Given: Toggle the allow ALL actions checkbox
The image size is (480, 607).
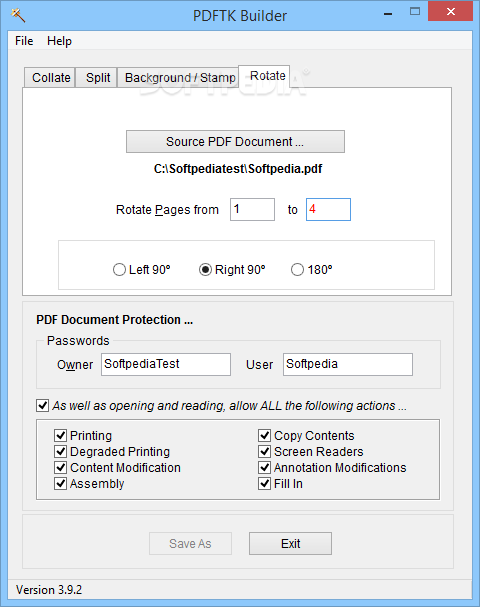Looking at the screenshot, I should [x=42, y=405].
